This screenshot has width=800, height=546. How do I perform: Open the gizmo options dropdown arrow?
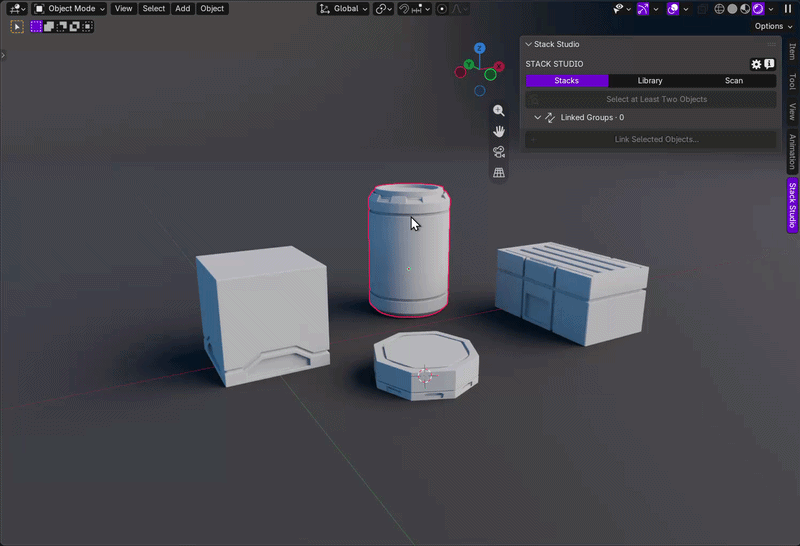[656, 9]
